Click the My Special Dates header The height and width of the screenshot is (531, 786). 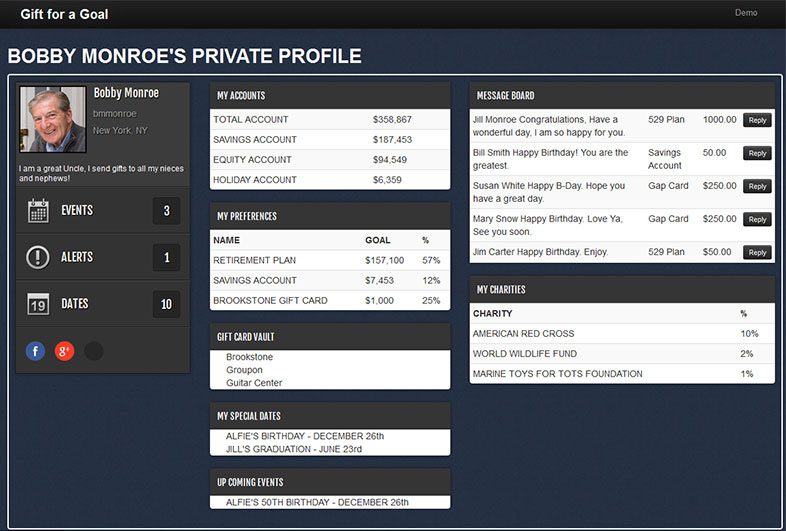[x=330, y=416]
